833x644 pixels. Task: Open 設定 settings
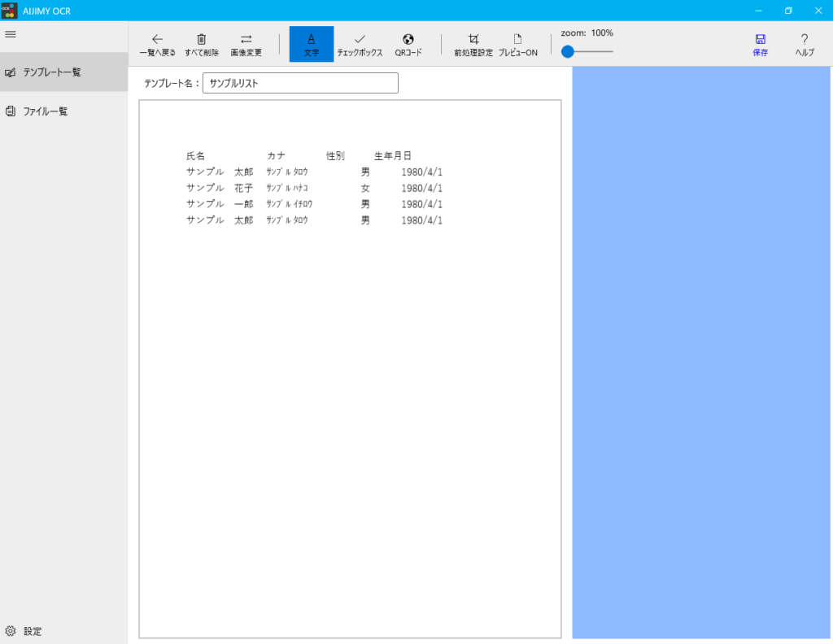(x=63, y=631)
